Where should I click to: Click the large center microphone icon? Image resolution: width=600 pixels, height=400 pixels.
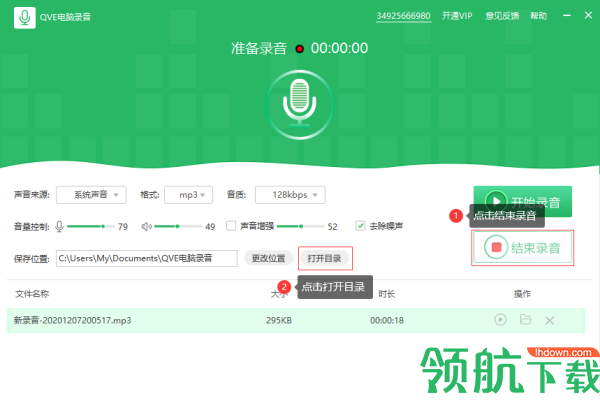(x=299, y=104)
